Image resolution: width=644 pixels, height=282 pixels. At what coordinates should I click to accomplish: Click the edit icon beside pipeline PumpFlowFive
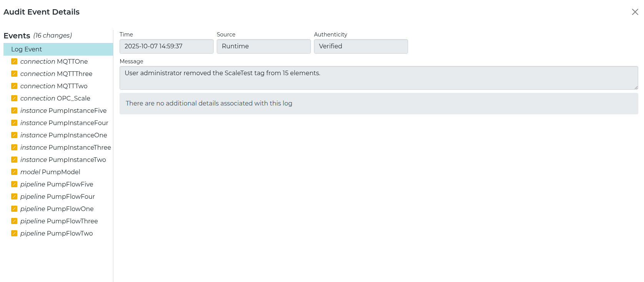click(x=14, y=184)
